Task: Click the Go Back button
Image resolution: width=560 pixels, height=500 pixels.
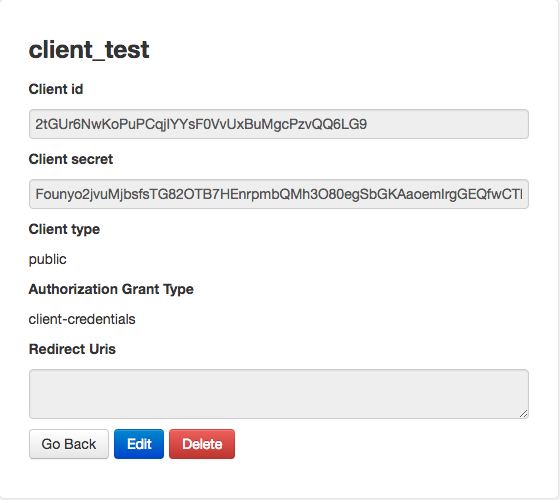Action: (x=69, y=444)
